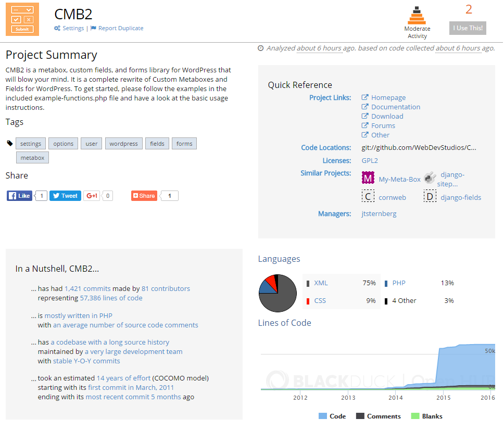Click the Facebook Like button
This screenshot has height=431, width=504.
tap(20, 196)
